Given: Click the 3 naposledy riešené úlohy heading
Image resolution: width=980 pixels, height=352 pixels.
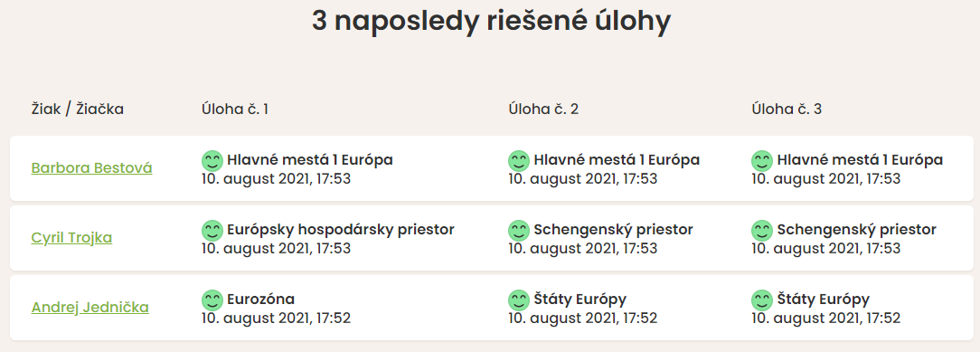Looking at the screenshot, I should [491, 22].
